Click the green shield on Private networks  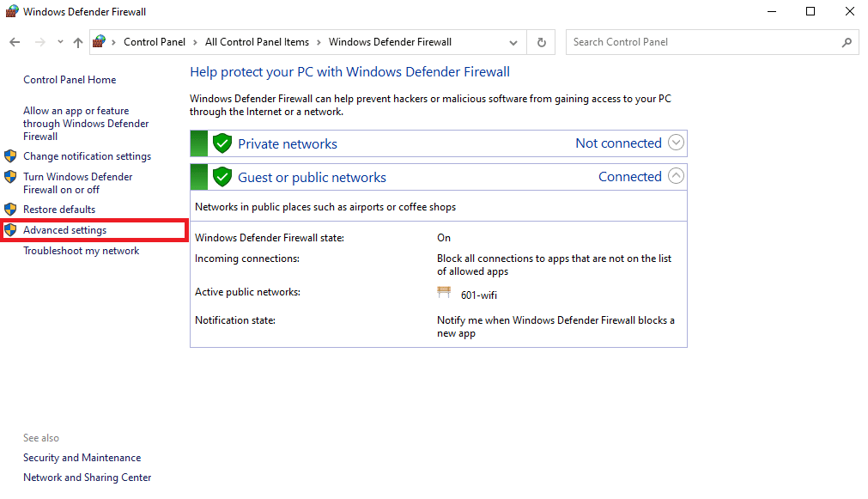[x=222, y=143]
